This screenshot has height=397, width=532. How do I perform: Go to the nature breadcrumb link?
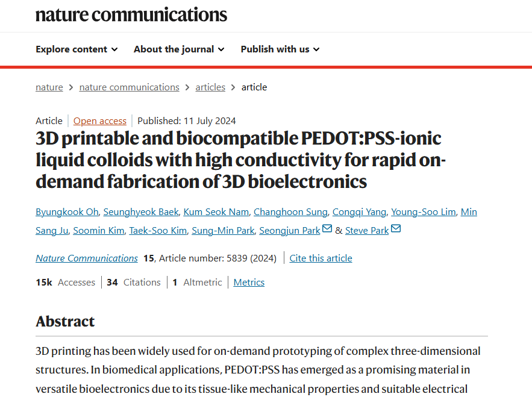[49, 87]
